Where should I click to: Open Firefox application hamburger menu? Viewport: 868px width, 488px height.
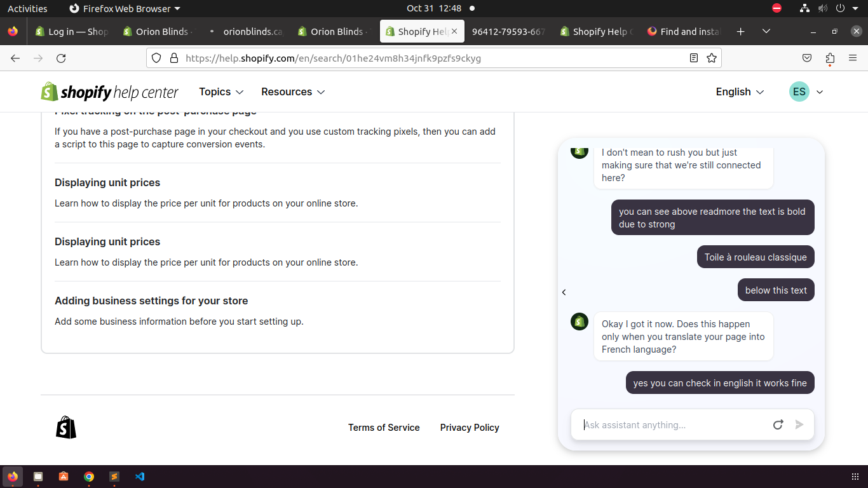pyautogui.click(x=853, y=58)
